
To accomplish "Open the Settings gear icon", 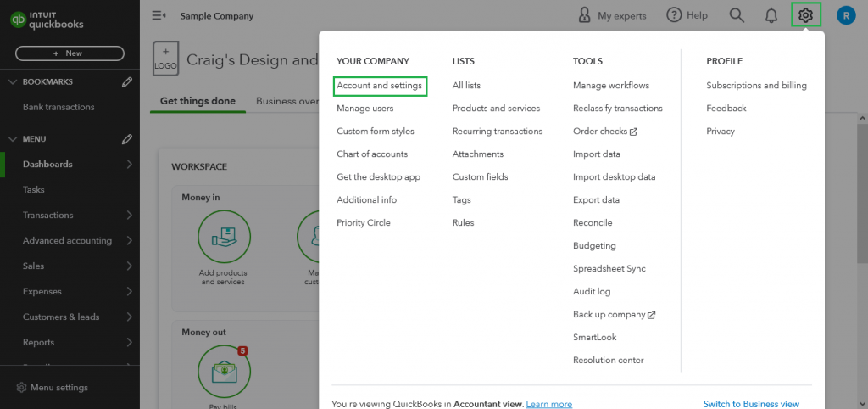I will (805, 15).
